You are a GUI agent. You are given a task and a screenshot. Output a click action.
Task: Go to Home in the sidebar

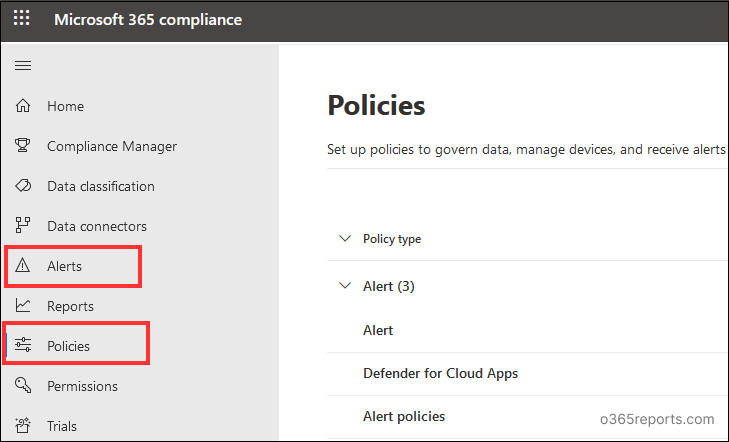tap(66, 106)
